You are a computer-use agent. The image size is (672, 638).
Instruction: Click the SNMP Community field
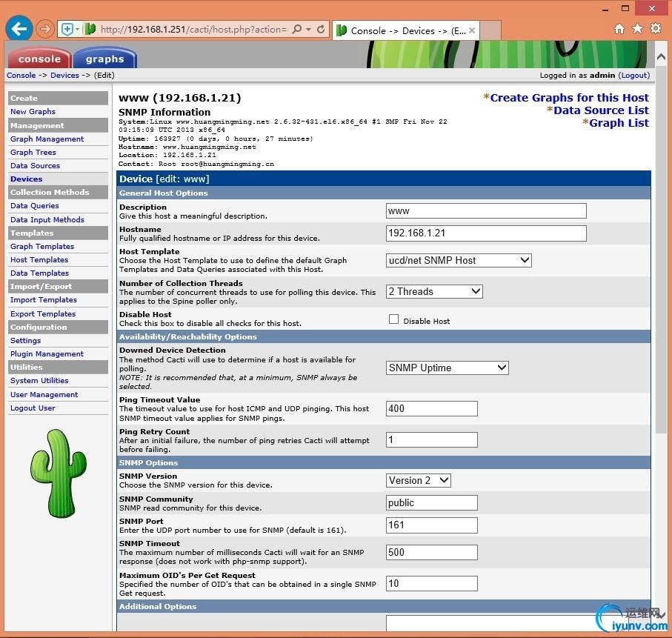coord(431,502)
